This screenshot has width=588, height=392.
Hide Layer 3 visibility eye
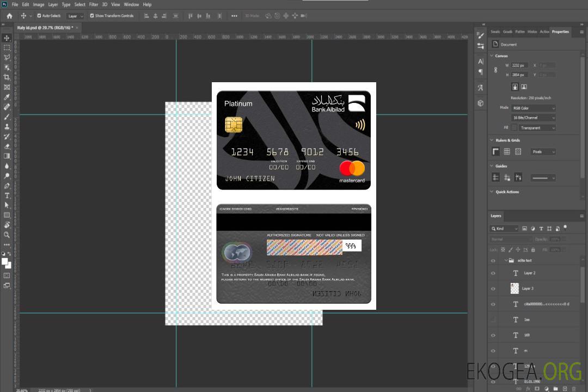(493, 289)
